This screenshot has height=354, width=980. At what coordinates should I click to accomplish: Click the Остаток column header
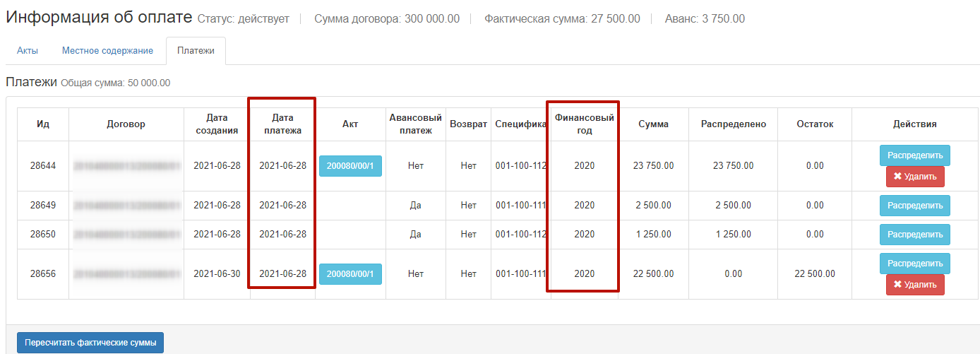click(x=814, y=124)
